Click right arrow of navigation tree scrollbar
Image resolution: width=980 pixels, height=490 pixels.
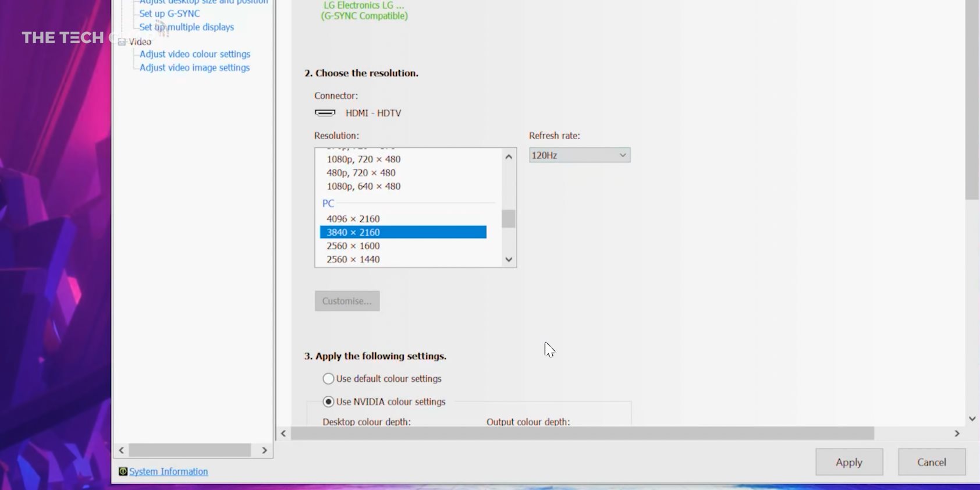[264, 450]
